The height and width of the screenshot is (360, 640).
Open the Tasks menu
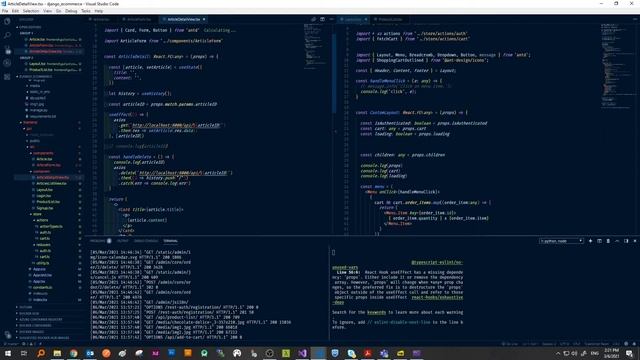[x=86, y=11]
